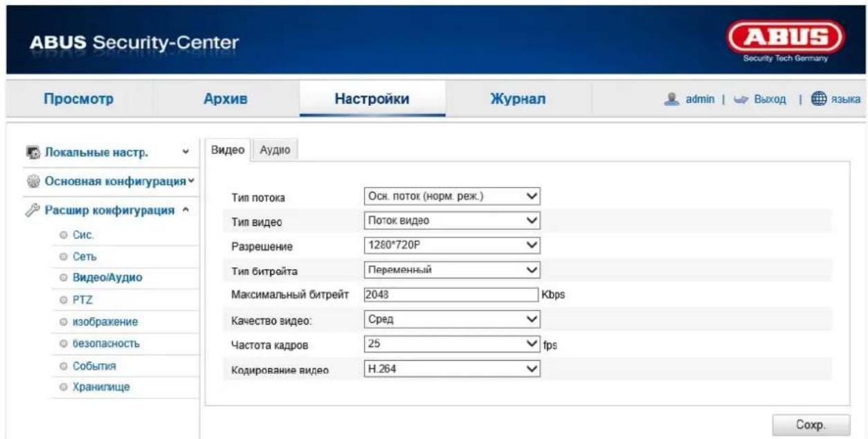Open the Архив tab

point(226,99)
